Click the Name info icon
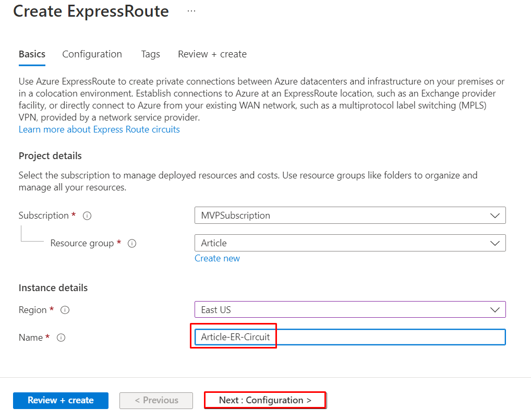The height and width of the screenshot is (420, 531). [x=61, y=338]
